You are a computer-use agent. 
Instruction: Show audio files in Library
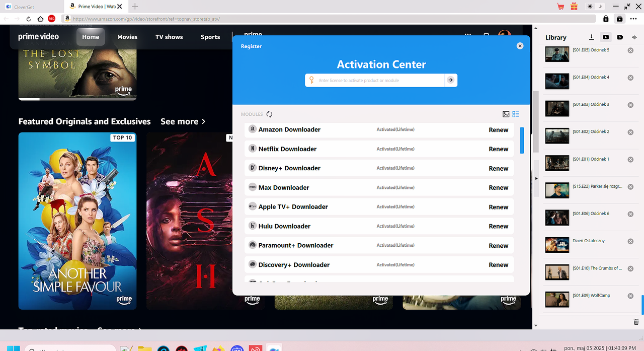tap(634, 37)
